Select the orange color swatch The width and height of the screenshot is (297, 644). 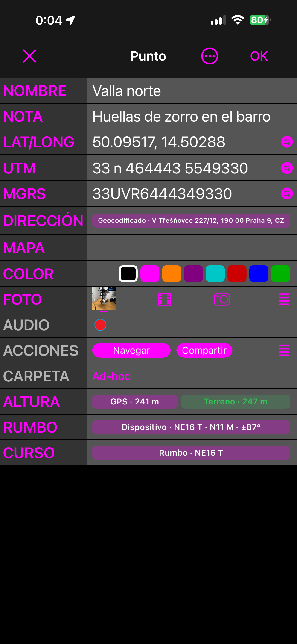tap(172, 274)
